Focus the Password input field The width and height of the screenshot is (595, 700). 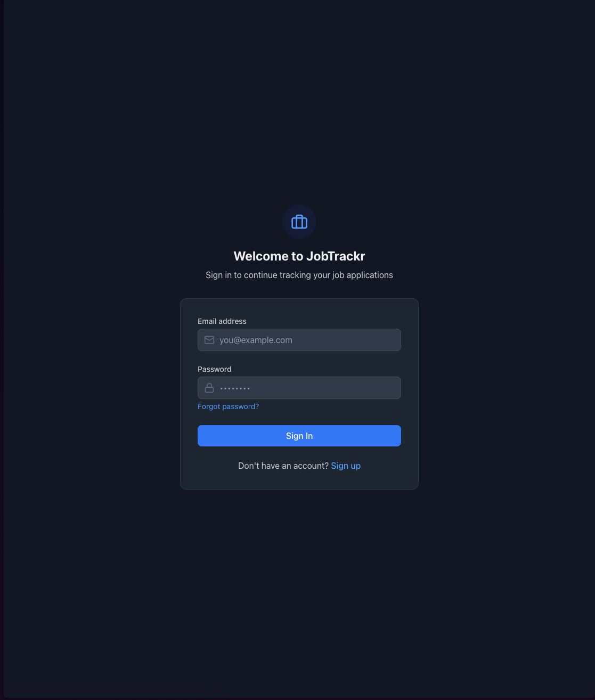point(299,388)
